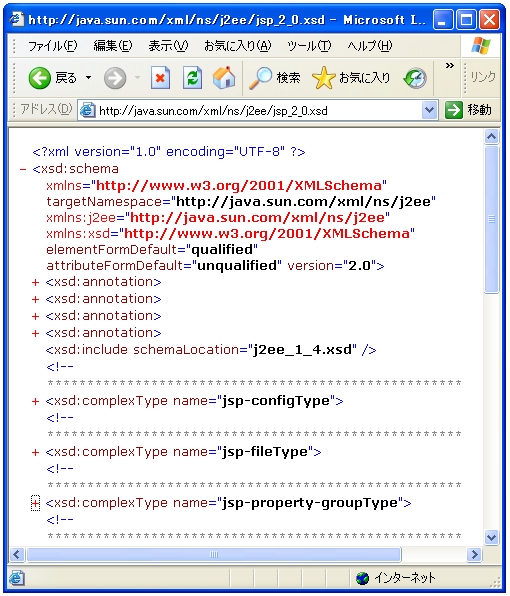Viewport: 510px width, 596px height.
Task: Minimize the Internet Explorer window
Action: click(442, 19)
